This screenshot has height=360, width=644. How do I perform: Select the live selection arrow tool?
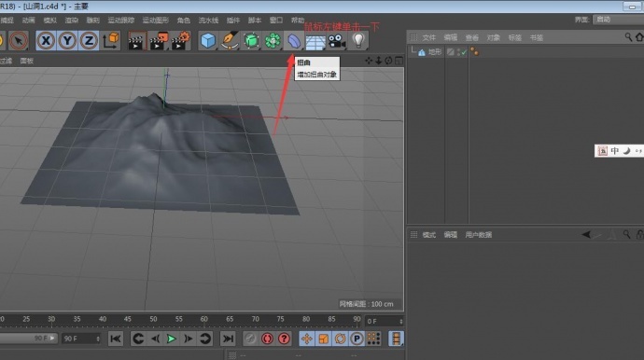click(x=19, y=41)
